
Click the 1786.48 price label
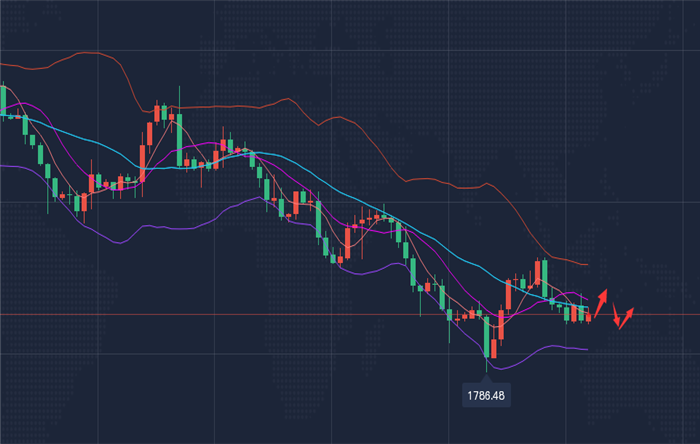click(487, 395)
